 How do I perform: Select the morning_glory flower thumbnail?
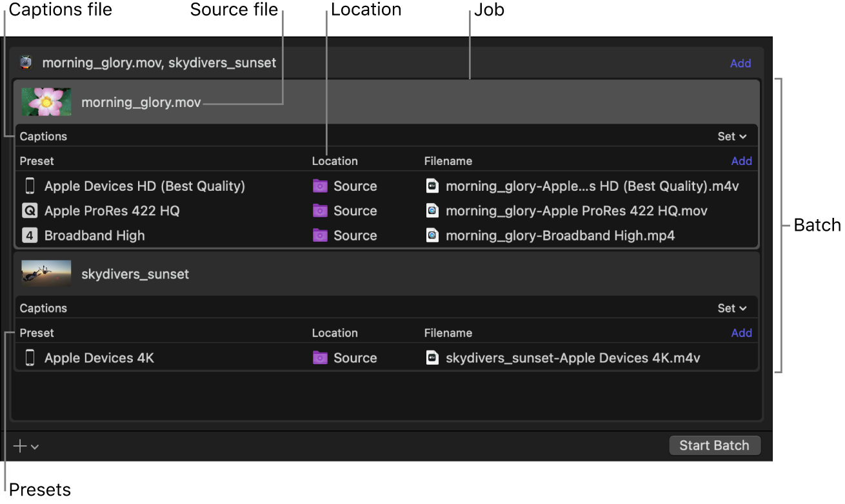pyautogui.click(x=46, y=102)
